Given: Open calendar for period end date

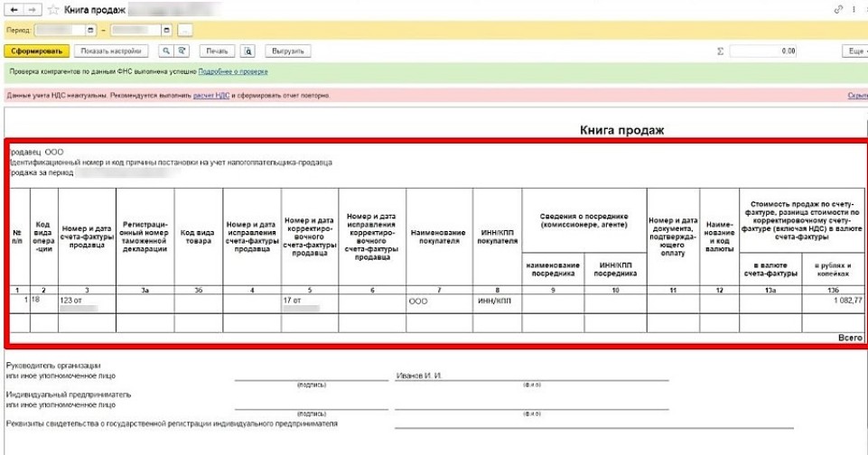Looking at the screenshot, I should [x=166, y=31].
